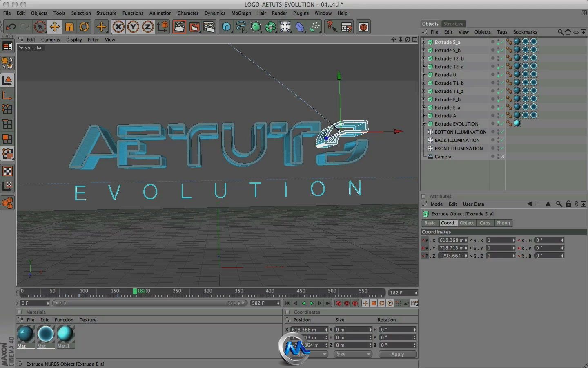588x368 pixels.
Task: Click the Make Editable icon in left palette
Action: point(7,63)
